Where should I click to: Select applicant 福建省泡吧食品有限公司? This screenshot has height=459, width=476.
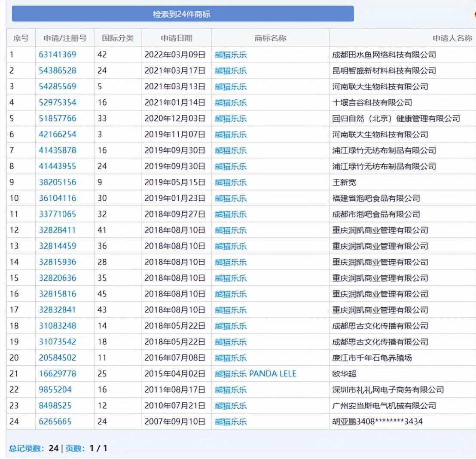pyautogui.click(x=376, y=198)
